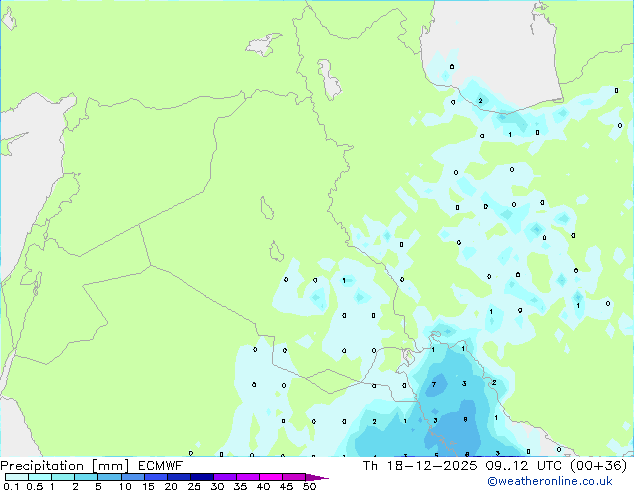The width and height of the screenshot is (634, 490).
Task: Click the 25–30 mm dark blue legend box
Action: point(201,477)
